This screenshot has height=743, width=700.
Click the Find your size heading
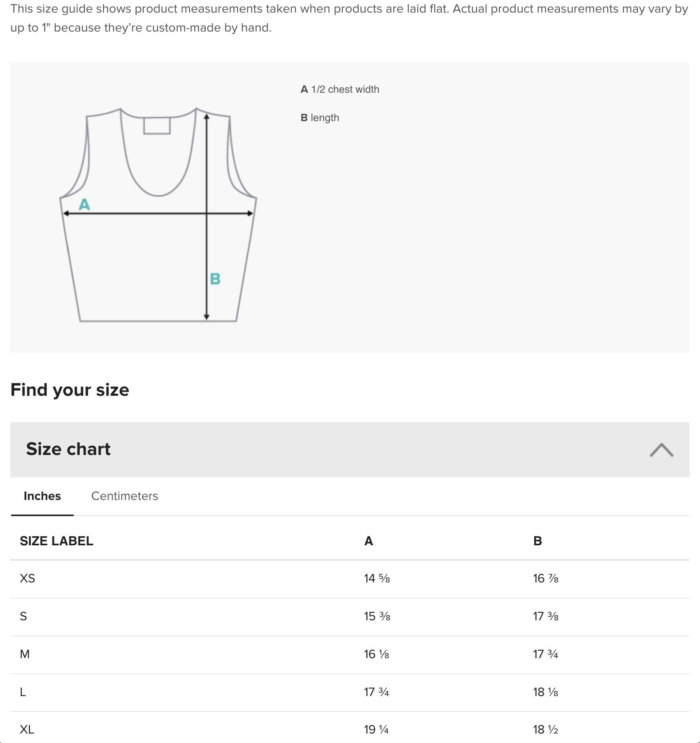(70, 389)
